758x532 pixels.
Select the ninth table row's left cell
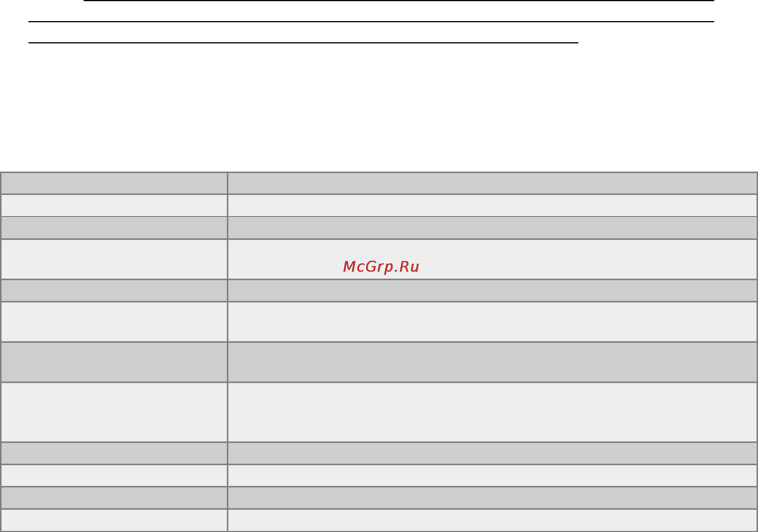(114, 453)
